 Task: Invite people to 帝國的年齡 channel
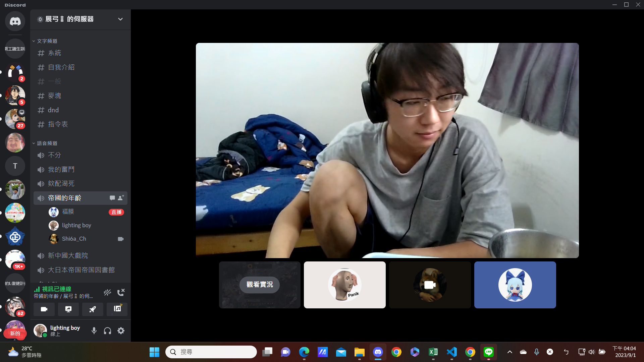121,198
